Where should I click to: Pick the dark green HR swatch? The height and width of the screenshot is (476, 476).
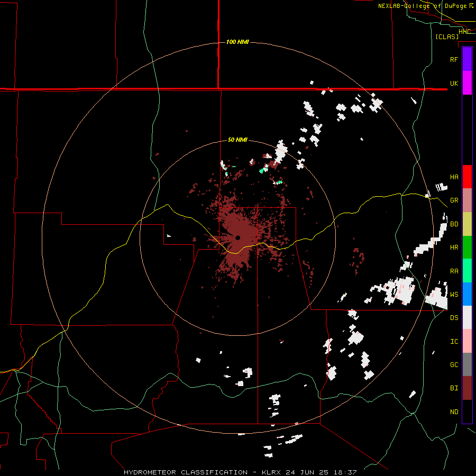coord(467,247)
